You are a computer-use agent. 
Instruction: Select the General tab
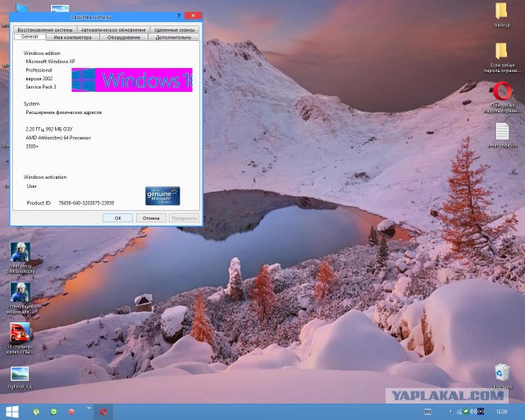click(x=30, y=37)
